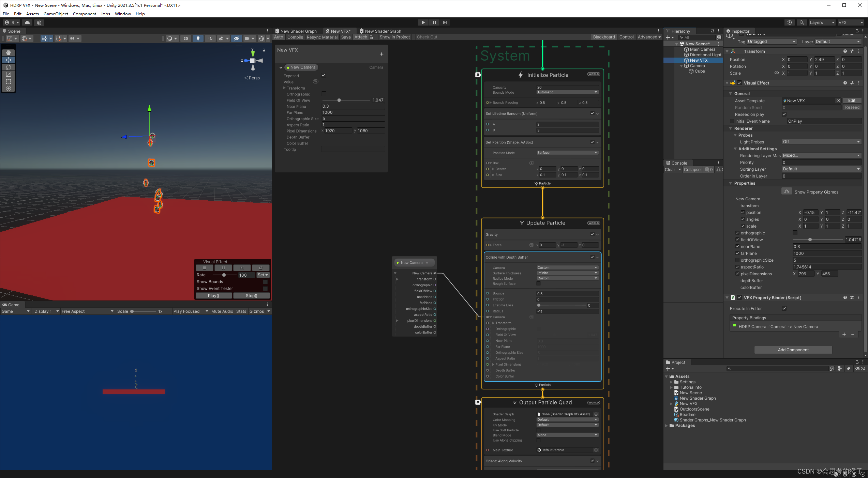The width and height of the screenshot is (868, 478).
Task: Select the Rotate tool in the Scene toolbar
Action: tap(8, 67)
